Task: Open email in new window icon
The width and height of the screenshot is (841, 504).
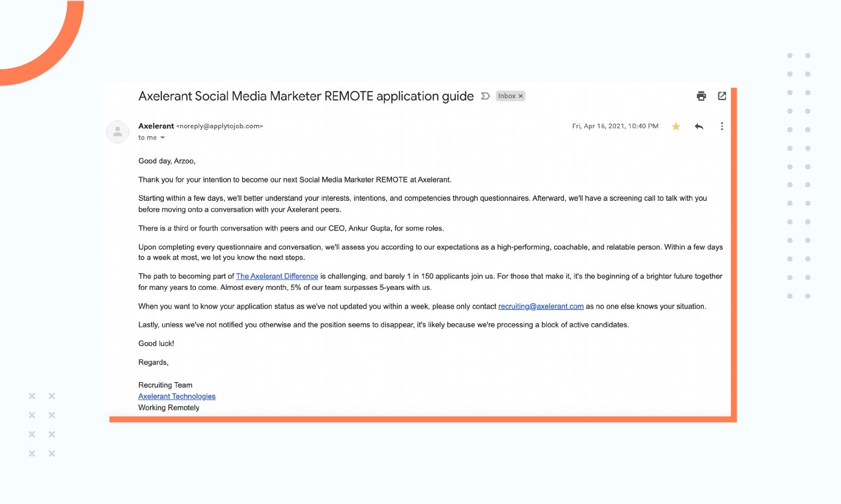Action: 722,96
